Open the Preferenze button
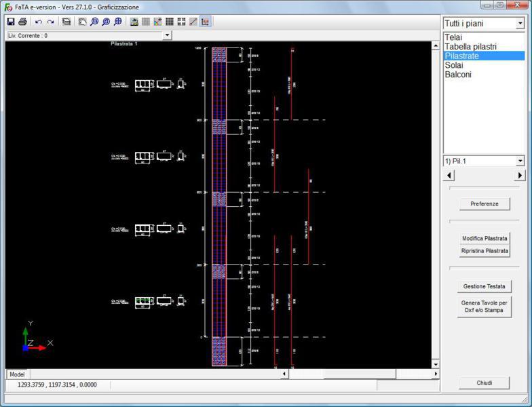The image size is (532, 407). [x=484, y=203]
